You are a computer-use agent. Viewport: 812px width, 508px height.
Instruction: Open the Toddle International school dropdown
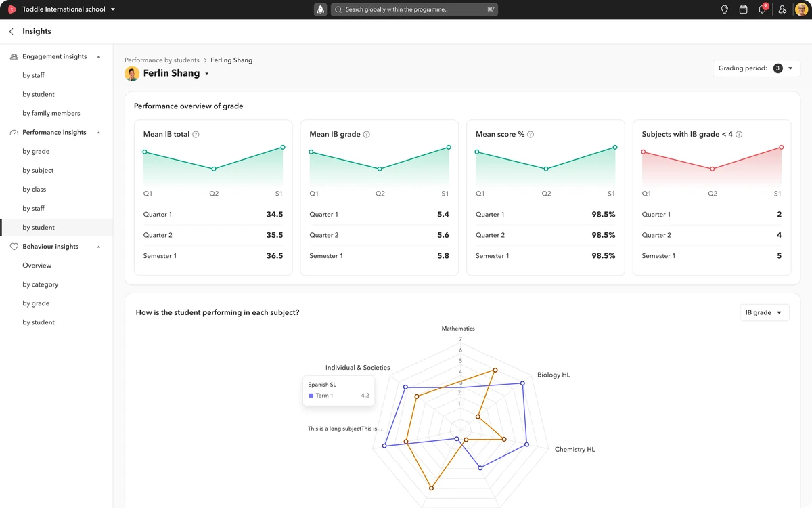113,9
